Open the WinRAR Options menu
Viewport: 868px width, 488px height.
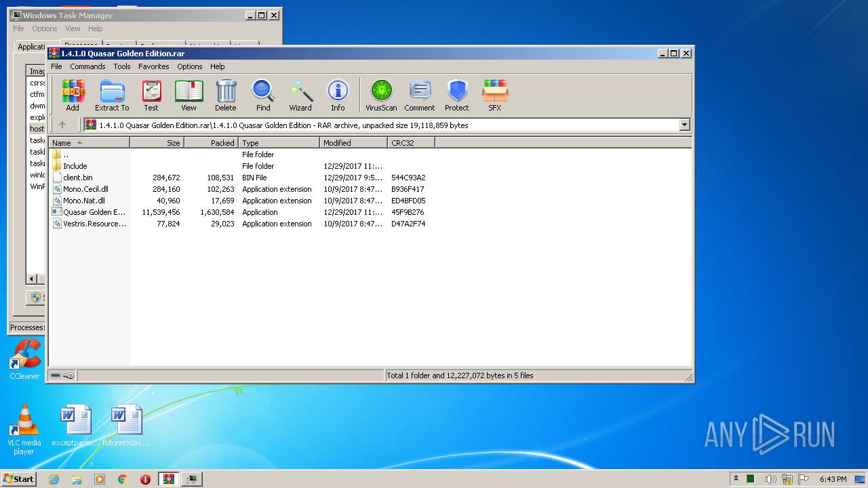coord(190,66)
